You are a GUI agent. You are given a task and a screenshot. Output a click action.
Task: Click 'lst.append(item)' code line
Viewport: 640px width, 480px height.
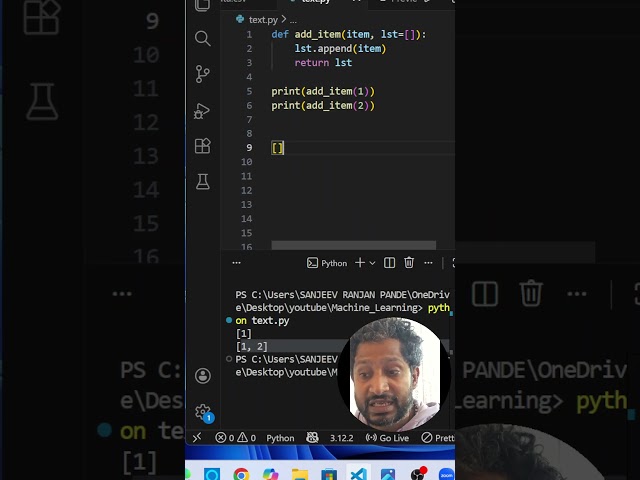pos(340,49)
